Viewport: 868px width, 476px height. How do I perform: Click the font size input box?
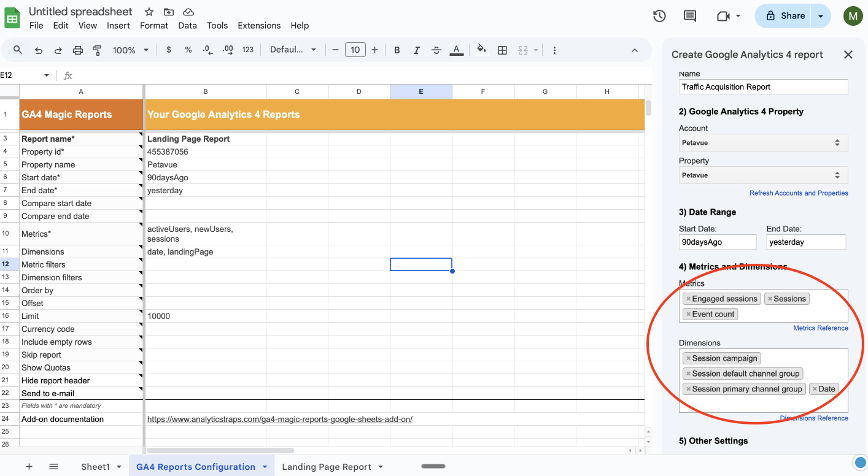[x=355, y=50]
